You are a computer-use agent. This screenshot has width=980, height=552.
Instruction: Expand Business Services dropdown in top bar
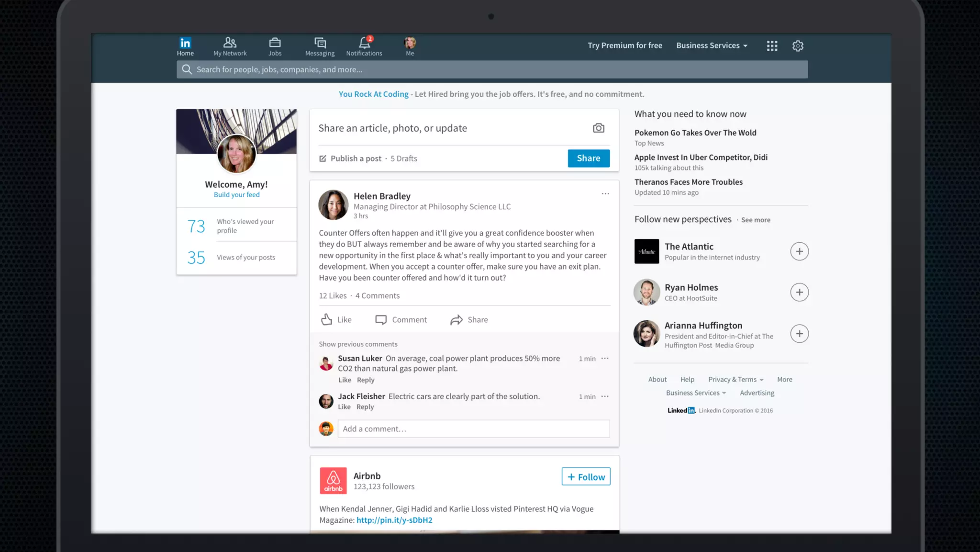tap(712, 45)
